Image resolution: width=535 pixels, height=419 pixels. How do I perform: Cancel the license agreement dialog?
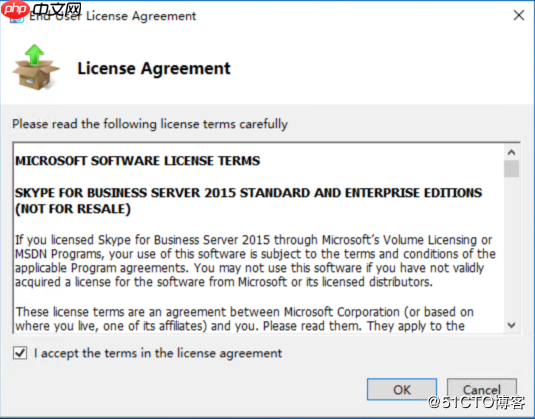(481, 389)
